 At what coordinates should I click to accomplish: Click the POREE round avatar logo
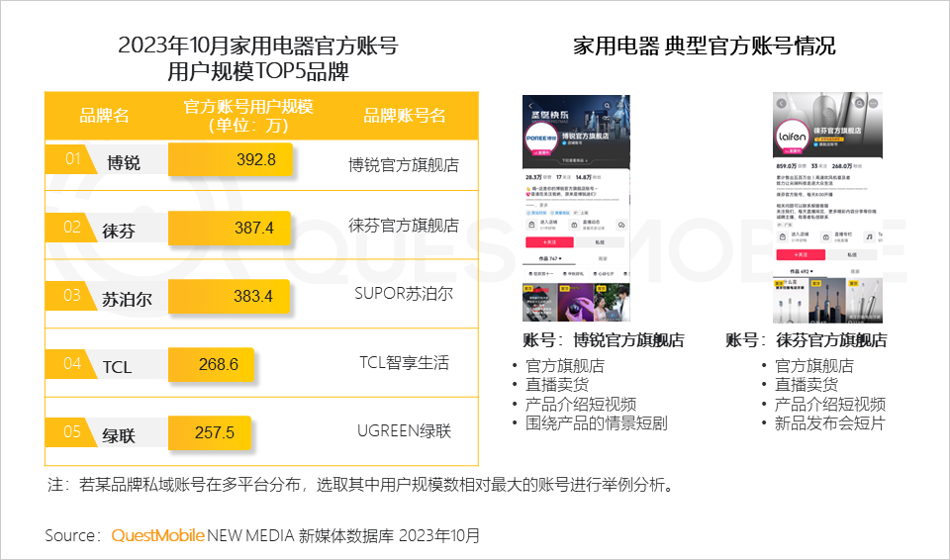coord(541,139)
